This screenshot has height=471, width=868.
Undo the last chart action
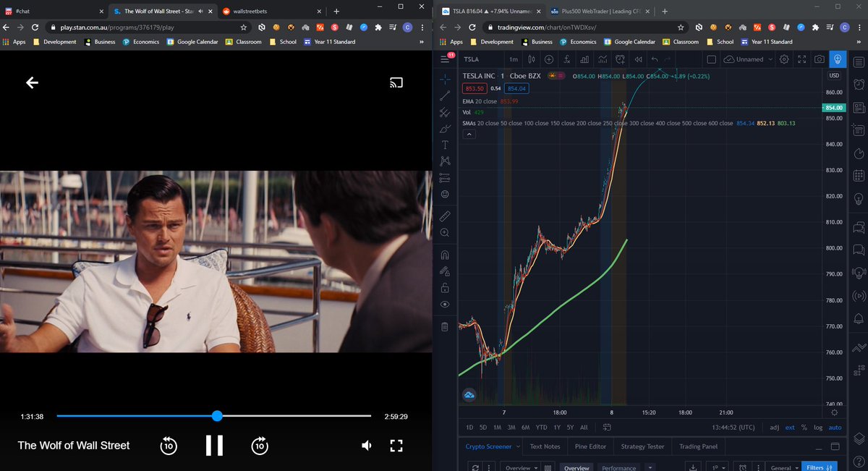[x=655, y=59]
